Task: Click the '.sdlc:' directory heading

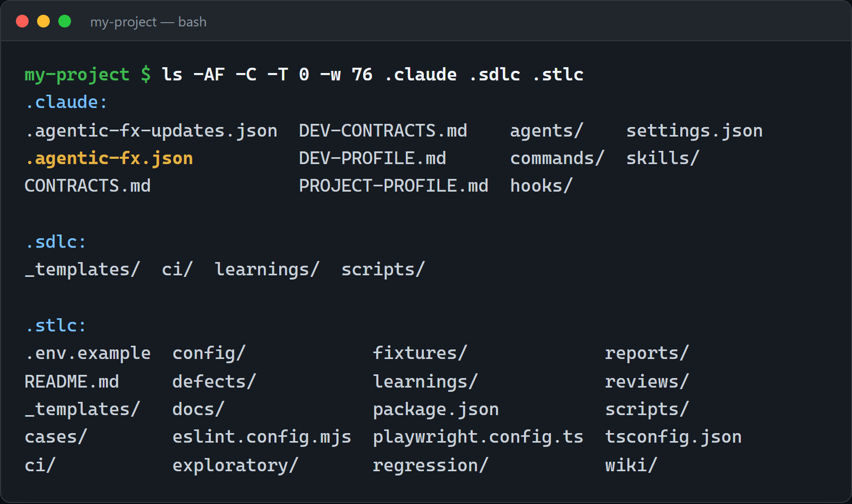Action: [x=55, y=242]
